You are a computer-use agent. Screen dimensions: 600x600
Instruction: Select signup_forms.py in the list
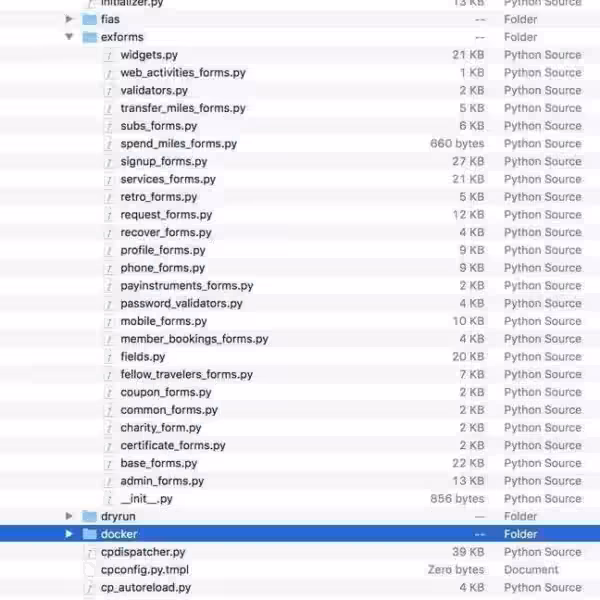pos(163,161)
